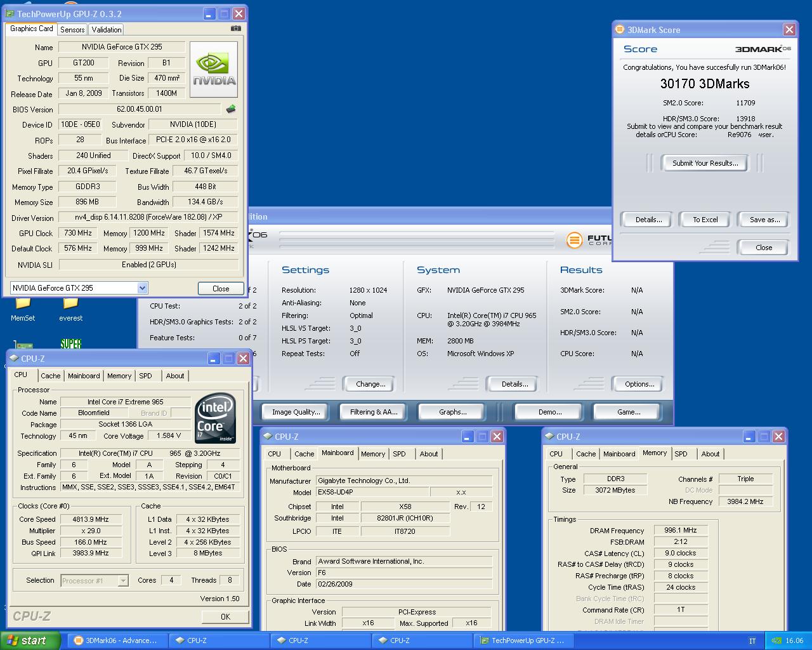
Task: Open Cache tab in CPU-Z processor window
Action: [51, 376]
